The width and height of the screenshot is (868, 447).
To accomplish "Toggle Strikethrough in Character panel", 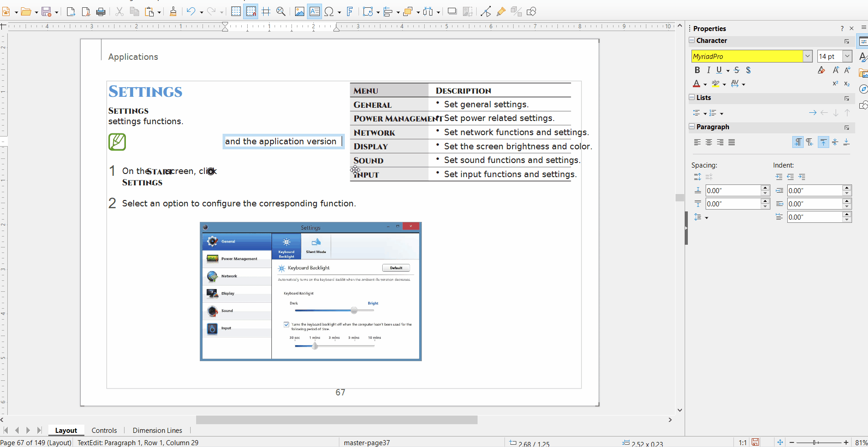I will (x=737, y=70).
